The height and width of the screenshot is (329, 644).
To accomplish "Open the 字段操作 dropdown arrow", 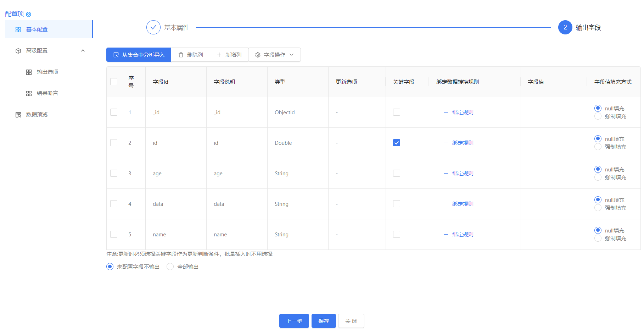I will [x=292, y=55].
